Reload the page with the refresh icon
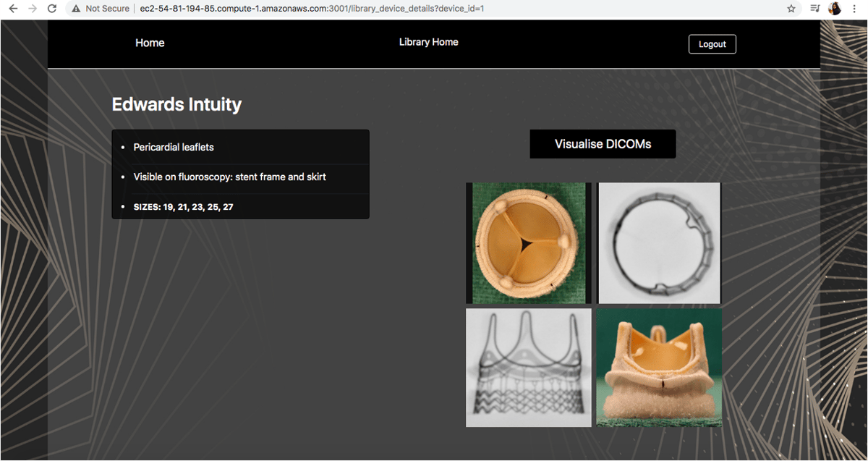868x461 pixels. pyautogui.click(x=51, y=9)
